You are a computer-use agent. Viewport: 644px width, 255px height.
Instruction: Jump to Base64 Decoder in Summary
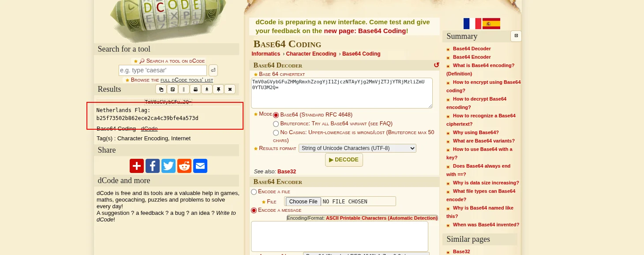(x=472, y=49)
